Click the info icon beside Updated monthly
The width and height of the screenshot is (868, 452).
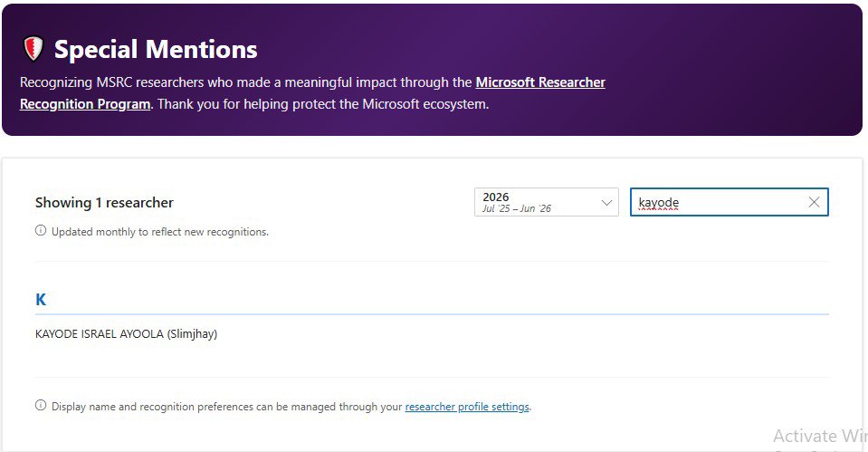(41, 230)
